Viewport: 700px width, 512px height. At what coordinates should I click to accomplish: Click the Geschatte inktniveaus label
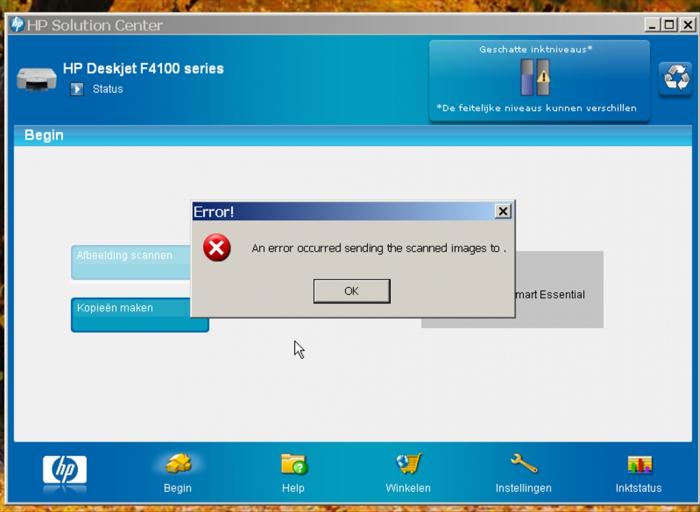[536, 50]
